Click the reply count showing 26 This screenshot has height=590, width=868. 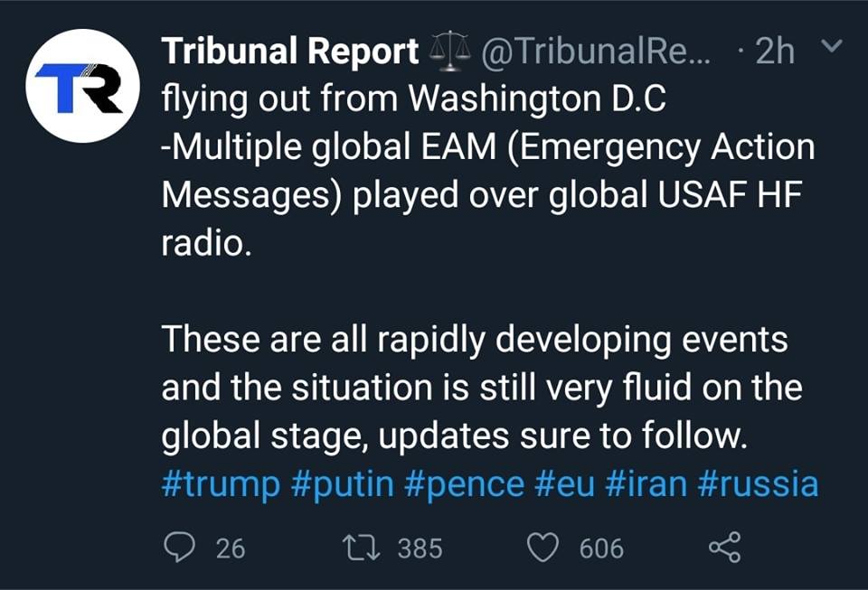[231, 548]
